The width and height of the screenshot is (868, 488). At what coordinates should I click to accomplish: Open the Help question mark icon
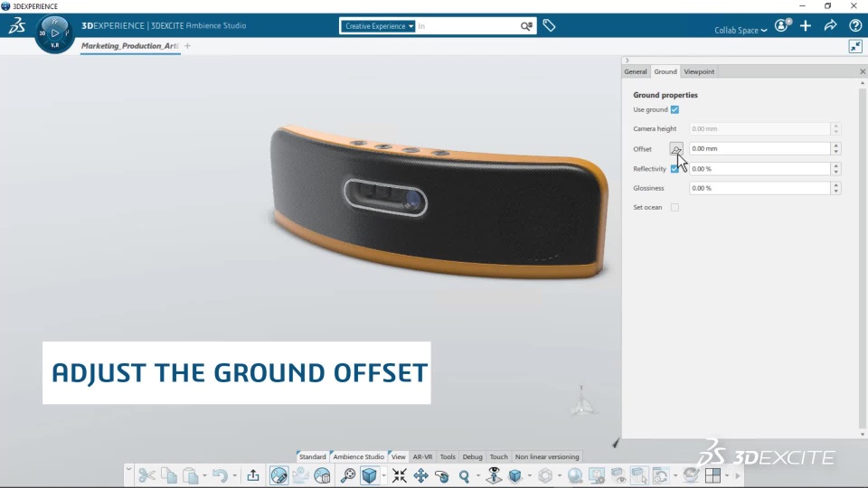(x=855, y=25)
